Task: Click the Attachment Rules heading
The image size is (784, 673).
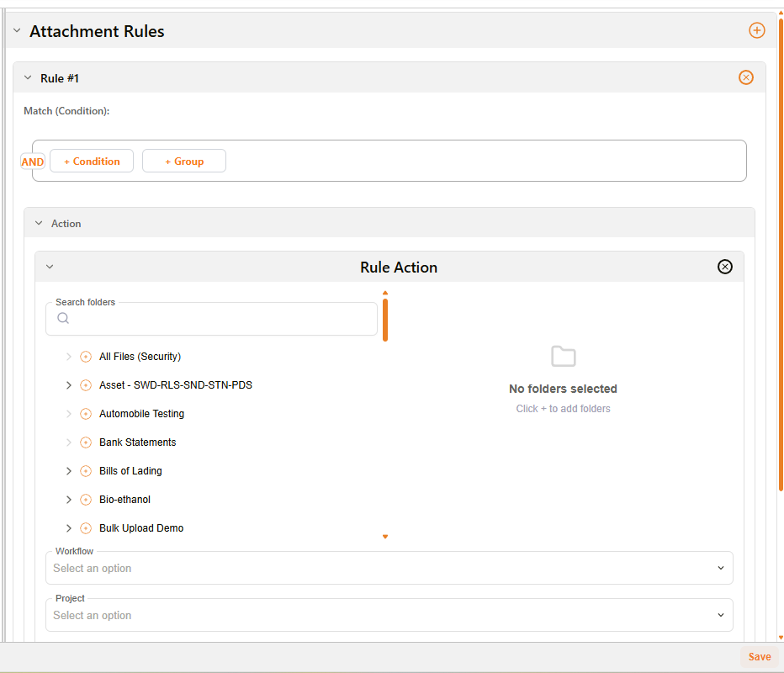Action: point(97,31)
